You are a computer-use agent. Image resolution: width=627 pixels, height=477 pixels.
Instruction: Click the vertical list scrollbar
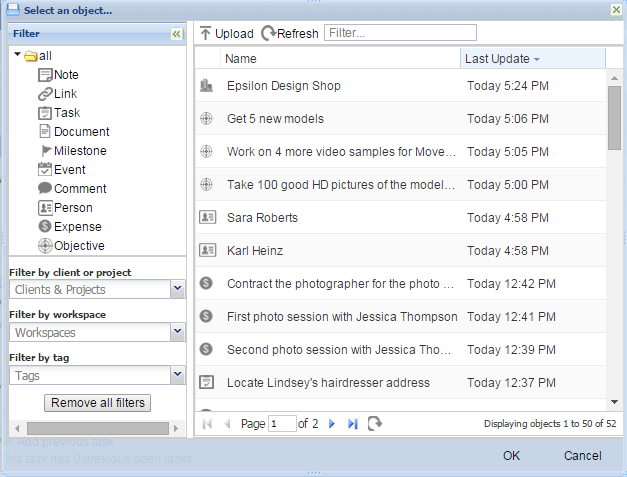(614, 113)
